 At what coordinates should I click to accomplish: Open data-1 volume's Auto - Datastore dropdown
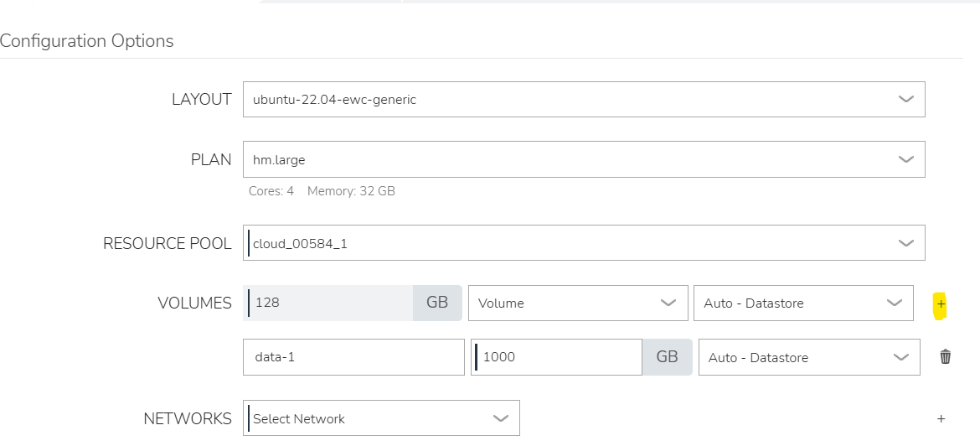pyautogui.click(x=809, y=357)
